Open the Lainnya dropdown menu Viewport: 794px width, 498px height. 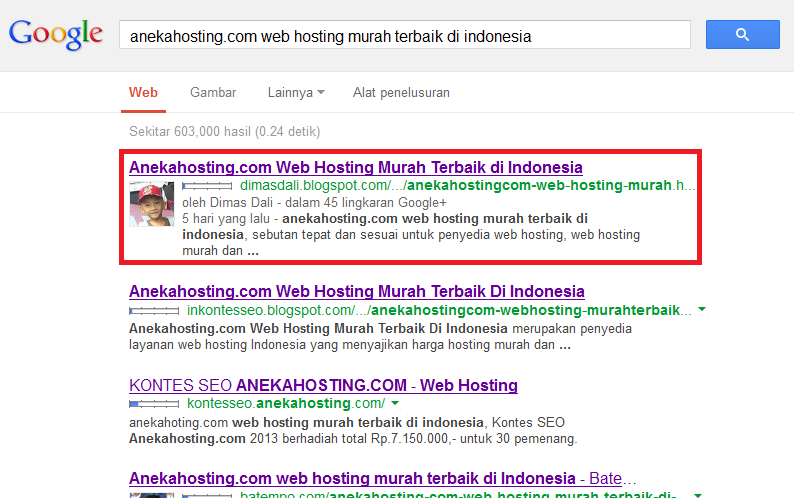(x=296, y=93)
